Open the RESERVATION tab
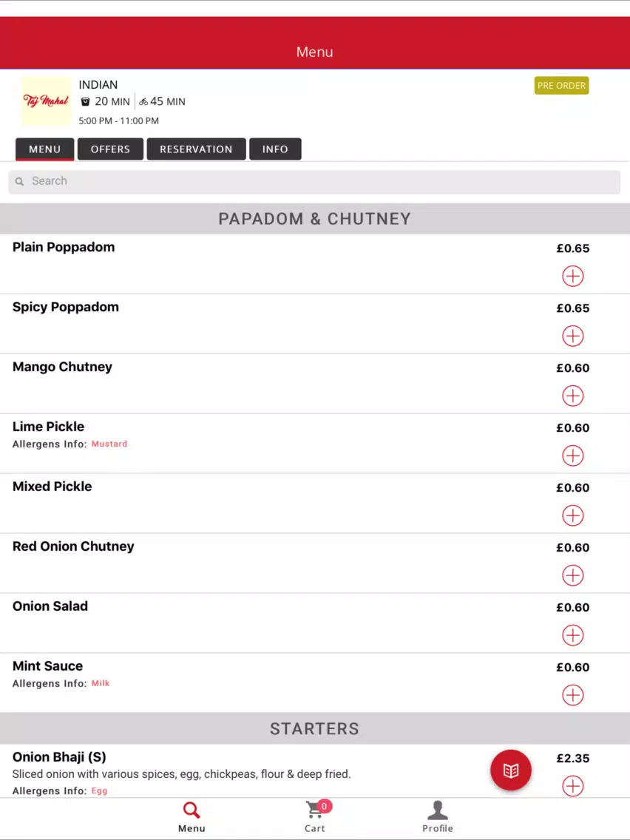 click(196, 149)
